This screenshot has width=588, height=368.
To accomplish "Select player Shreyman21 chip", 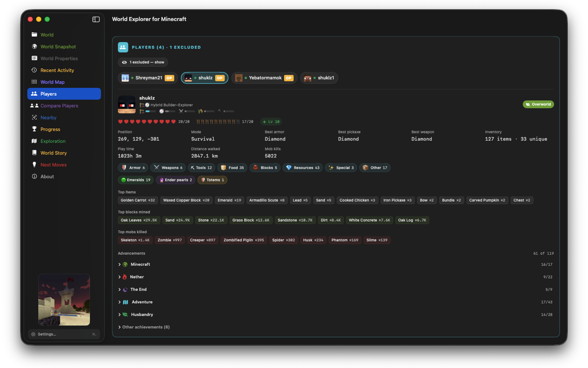I will 148,78.
